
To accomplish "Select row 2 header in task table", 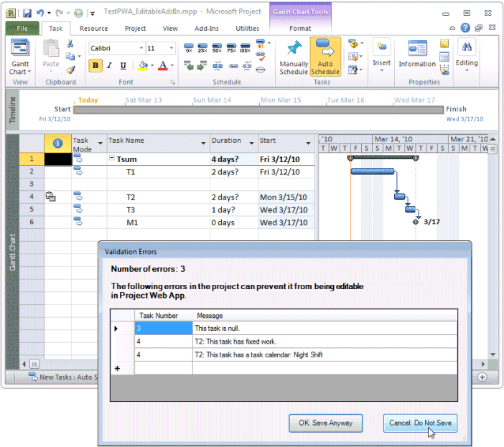I will click(32, 171).
